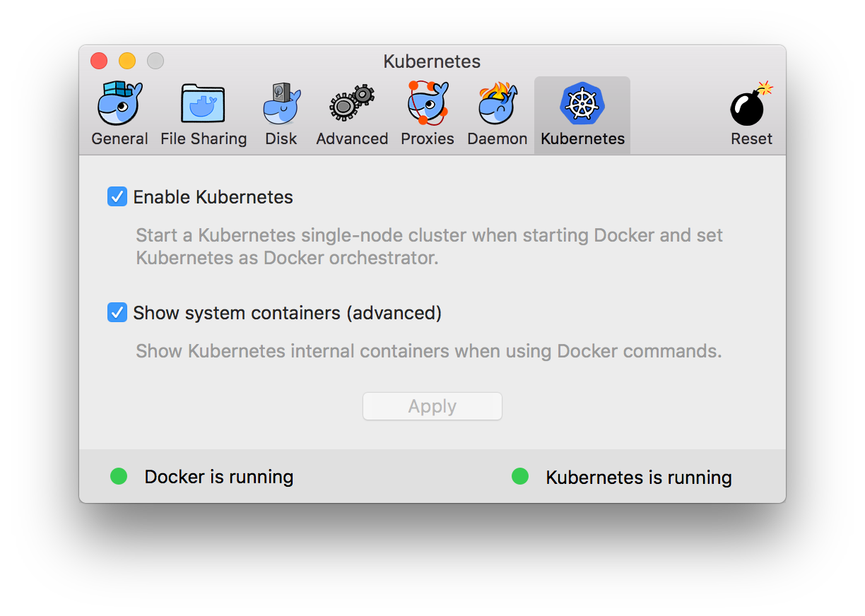865x616 pixels.
Task: Open the Advanced gears icon
Action: 351,103
